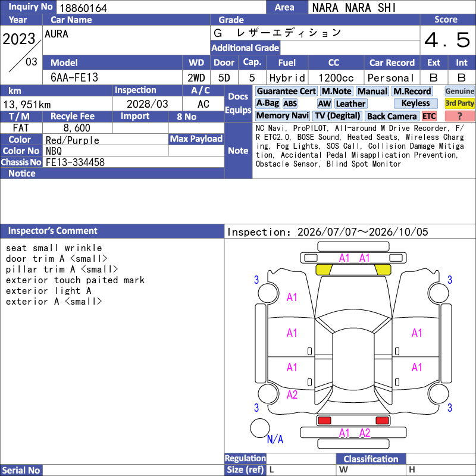Click the AW equipment badge
476x476 pixels.
click(x=324, y=104)
